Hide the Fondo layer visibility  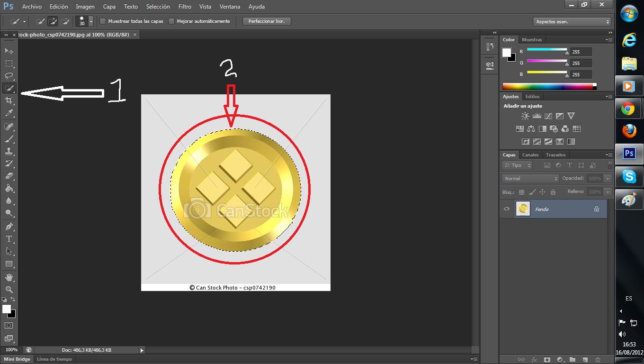pyautogui.click(x=506, y=209)
